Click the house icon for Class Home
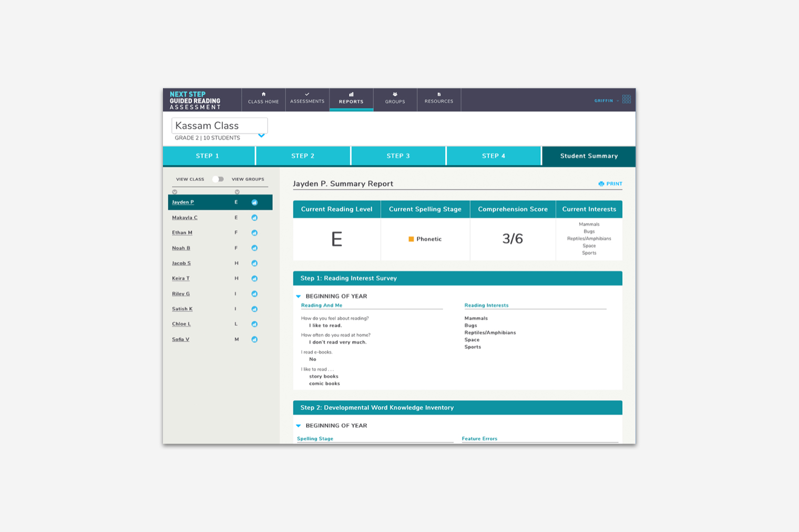Image resolution: width=799 pixels, height=532 pixels. (x=263, y=95)
